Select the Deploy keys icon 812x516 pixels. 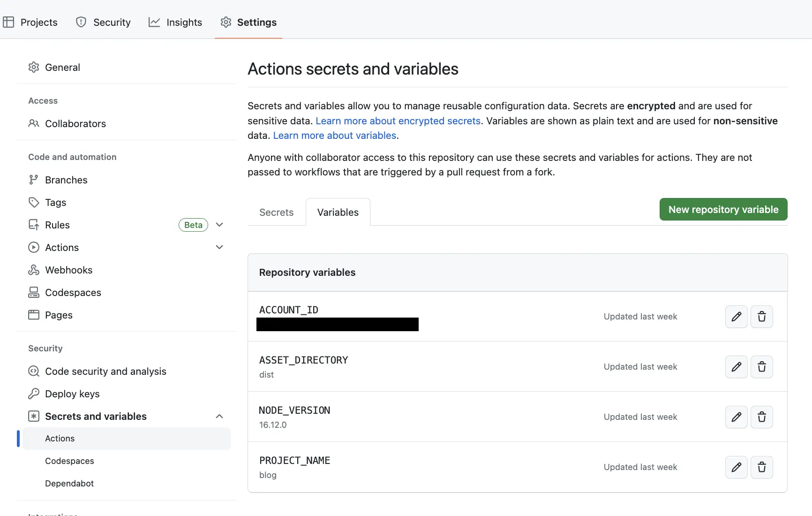pos(33,394)
